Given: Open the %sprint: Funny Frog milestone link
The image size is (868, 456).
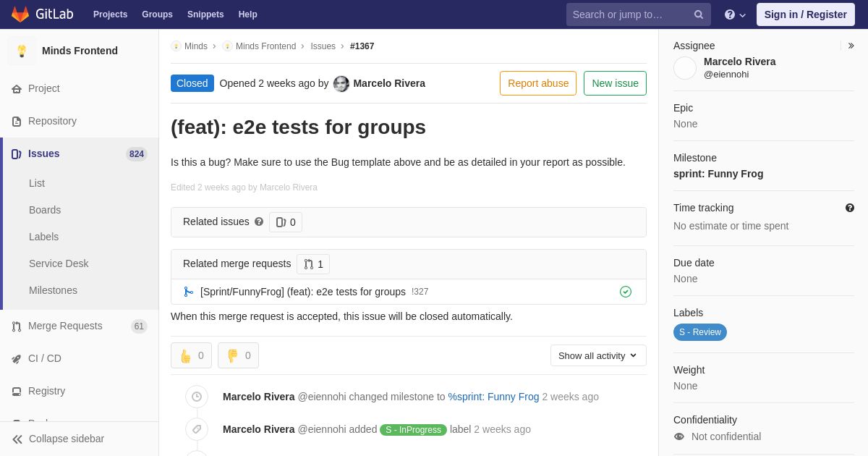Looking at the screenshot, I should [x=493, y=397].
